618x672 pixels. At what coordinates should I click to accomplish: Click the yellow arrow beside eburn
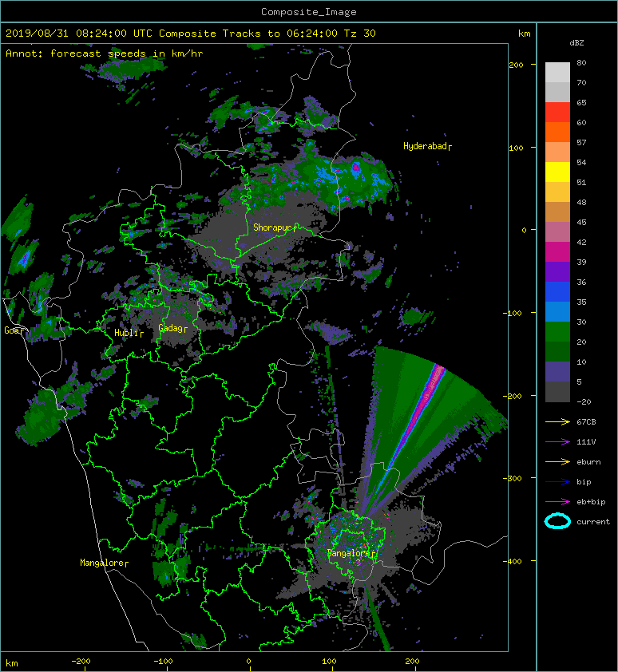click(557, 461)
